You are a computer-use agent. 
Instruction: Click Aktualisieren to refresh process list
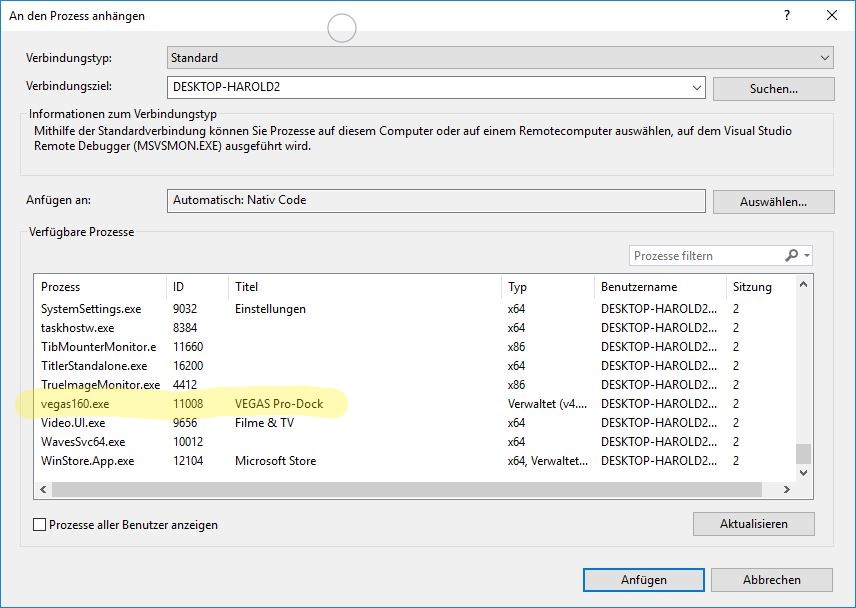753,524
